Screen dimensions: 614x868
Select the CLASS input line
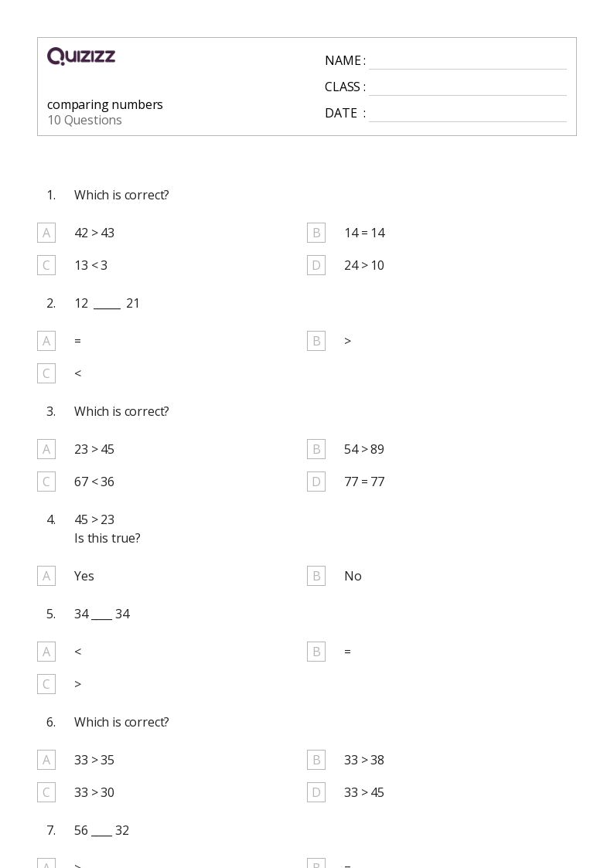click(x=468, y=87)
